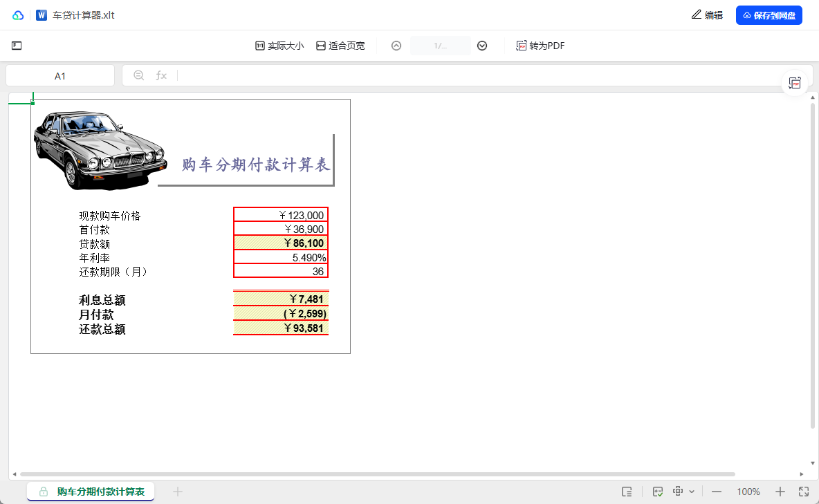The image size is (819, 504).
Task: Click 编辑 to edit the document
Action: click(707, 15)
